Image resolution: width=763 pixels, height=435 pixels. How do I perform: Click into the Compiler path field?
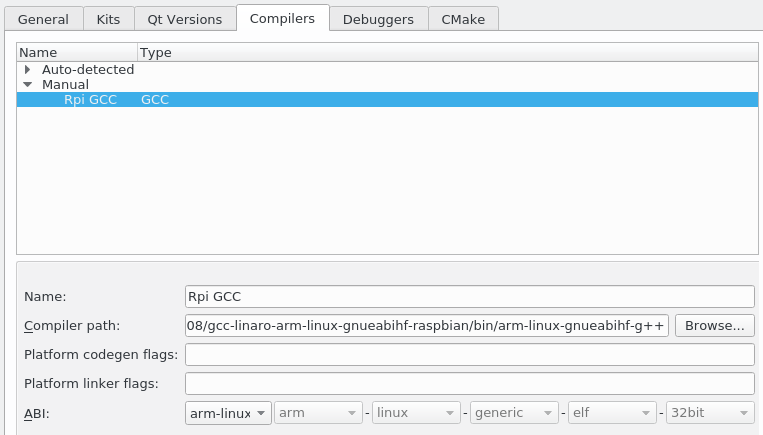[427, 325]
